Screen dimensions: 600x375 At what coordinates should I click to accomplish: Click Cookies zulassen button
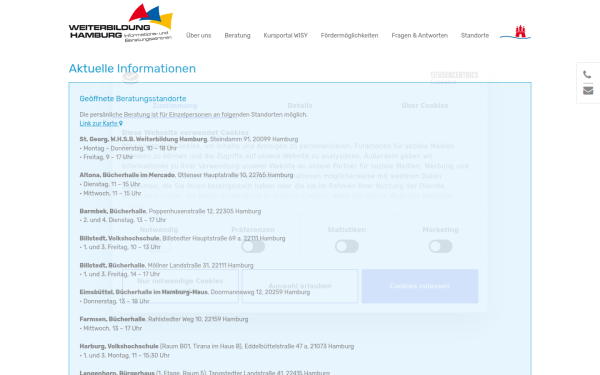click(420, 286)
